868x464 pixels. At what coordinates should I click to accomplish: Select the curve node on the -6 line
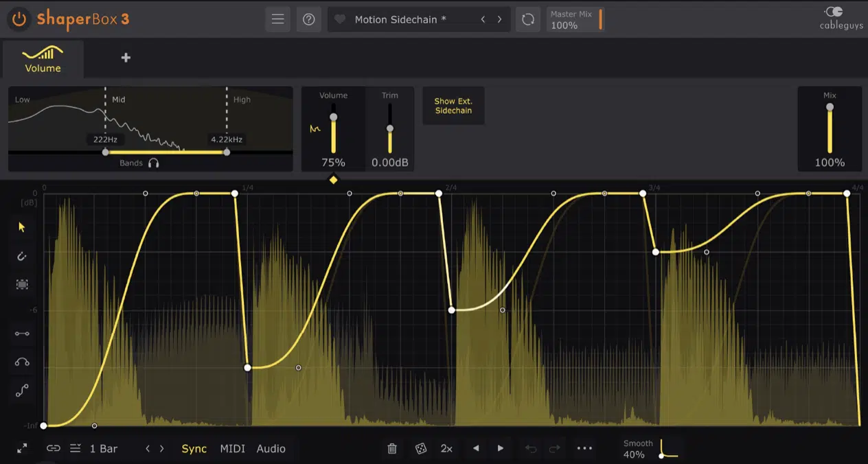coord(452,310)
